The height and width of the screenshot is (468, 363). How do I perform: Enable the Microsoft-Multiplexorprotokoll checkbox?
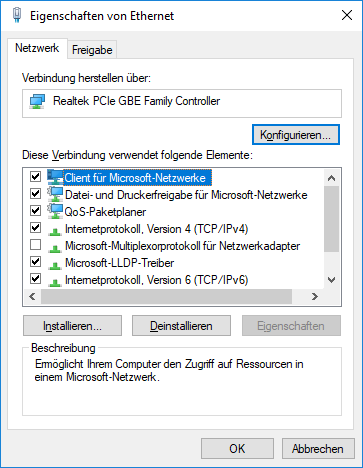point(35,245)
